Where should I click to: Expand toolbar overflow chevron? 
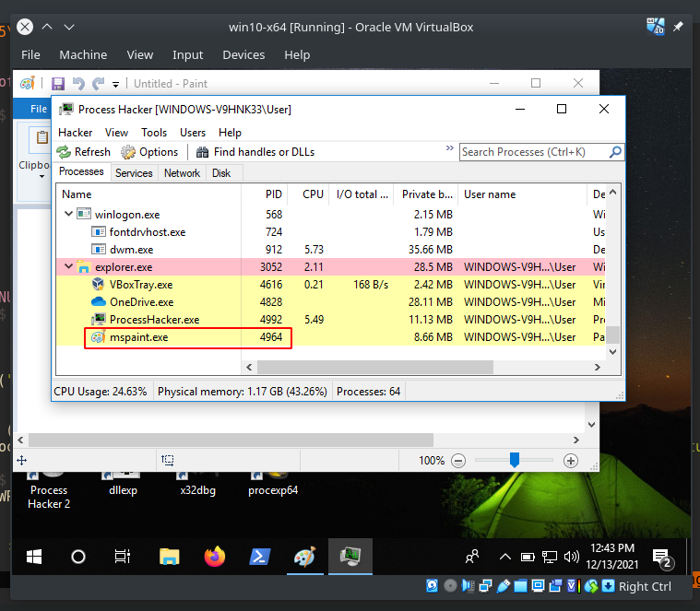point(449,148)
